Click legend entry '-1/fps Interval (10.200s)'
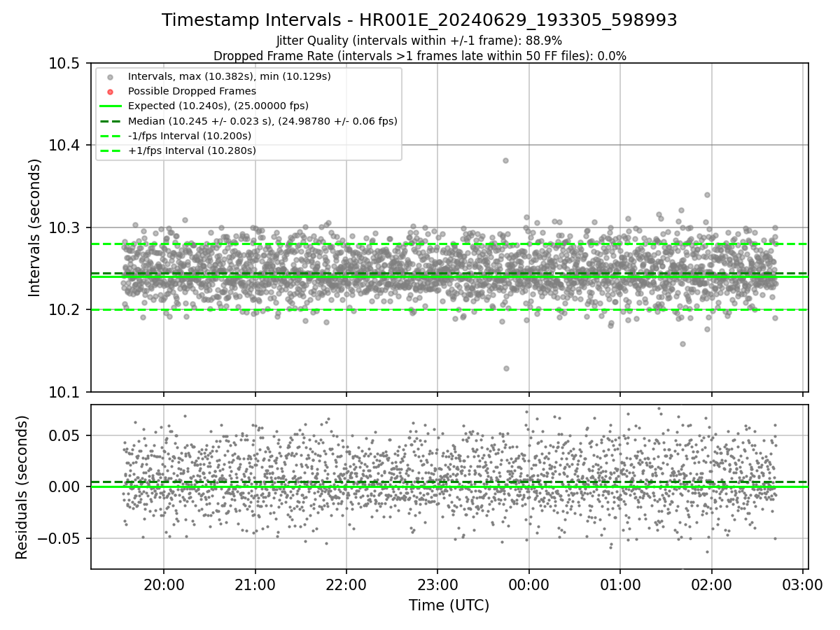This screenshot has height=630, width=840. 190,136
